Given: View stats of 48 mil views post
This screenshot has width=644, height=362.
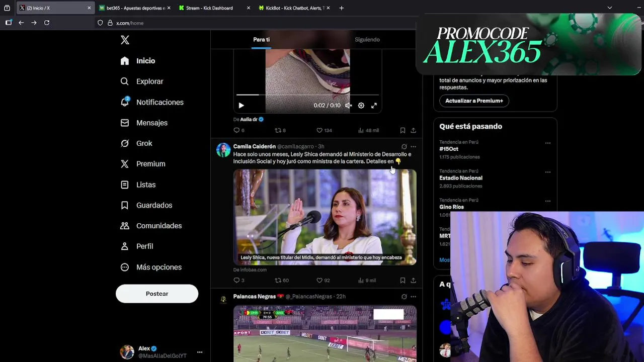Looking at the screenshot, I should 368,130.
